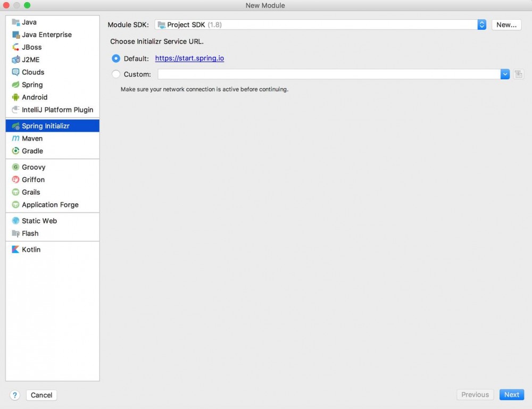Click the Kotlin K icon
The width and height of the screenshot is (532, 409).
pos(15,249)
